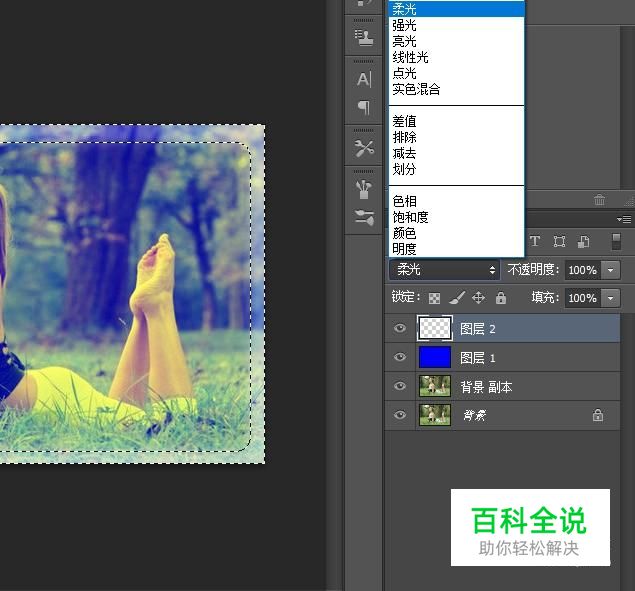The image size is (635, 591).
Task: Open the Clone Source panel icon
Action: click(x=364, y=37)
